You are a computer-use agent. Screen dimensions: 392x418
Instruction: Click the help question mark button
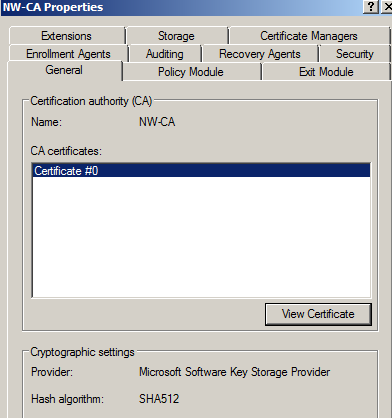point(371,7)
